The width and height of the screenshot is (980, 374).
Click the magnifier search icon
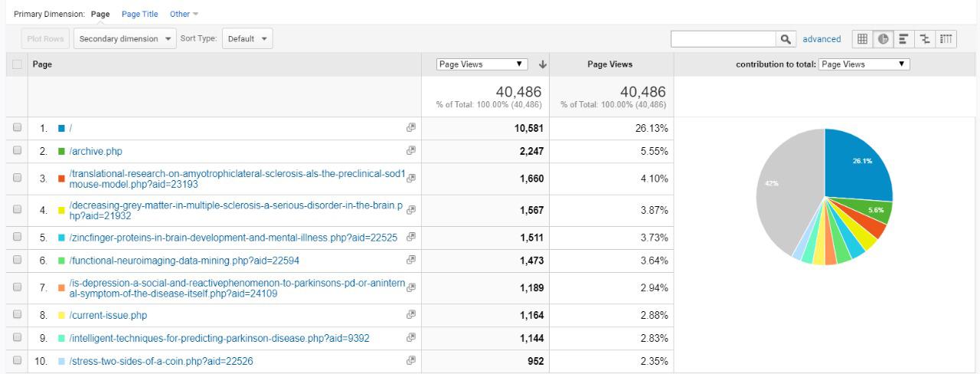pyautogui.click(x=785, y=39)
